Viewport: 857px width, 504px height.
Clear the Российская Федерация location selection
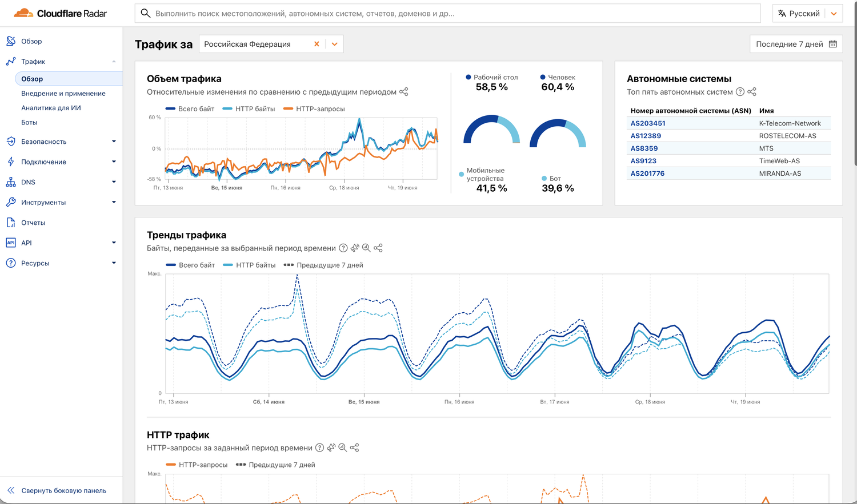click(x=317, y=44)
